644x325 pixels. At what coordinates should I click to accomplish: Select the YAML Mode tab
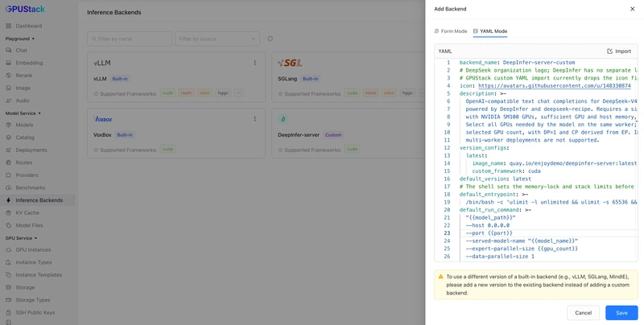(490, 31)
